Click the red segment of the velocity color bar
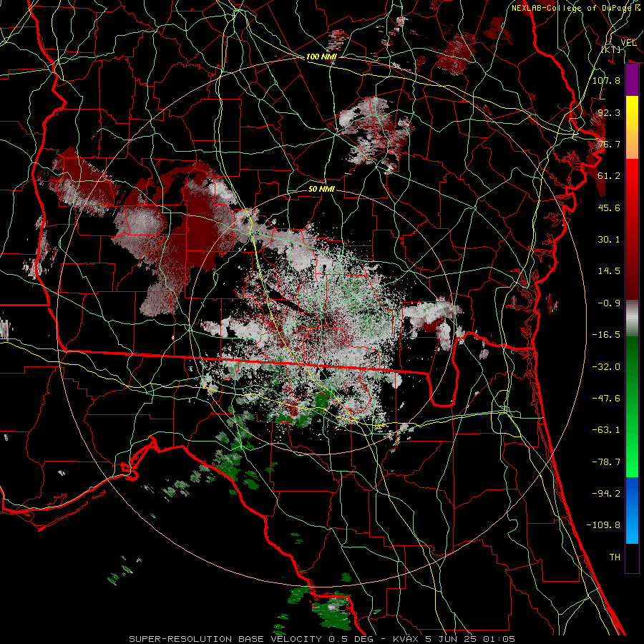The width and height of the screenshot is (644, 644). pyautogui.click(x=632, y=229)
